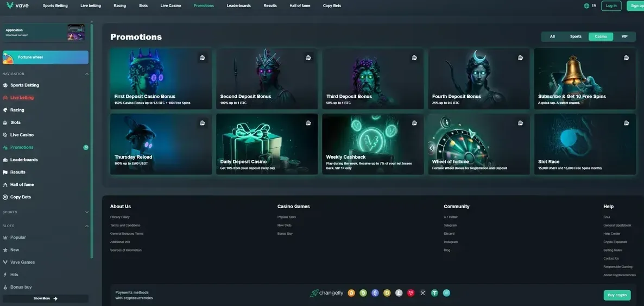The image size is (644, 306).
Task: Open Live Casino in top menu
Action: (171, 6)
